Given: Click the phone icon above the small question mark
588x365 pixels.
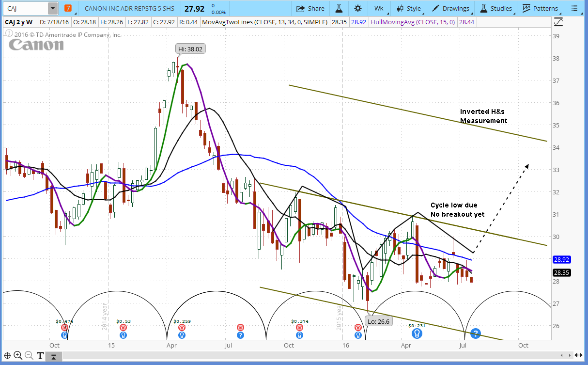Looking at the screenshot, I should click(x=240, y=328).
